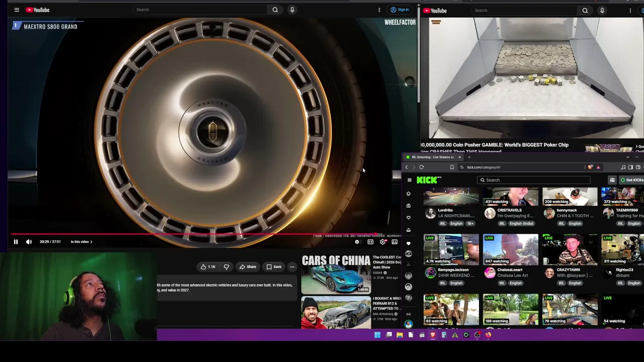Open LordHito's stream channel name
This screenshot has width=644, height=362.
pyautogui.click(x=445, y=210)
